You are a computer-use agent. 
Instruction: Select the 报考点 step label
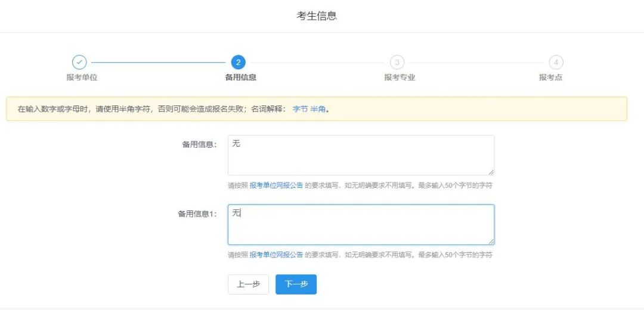tap(550, 77)
